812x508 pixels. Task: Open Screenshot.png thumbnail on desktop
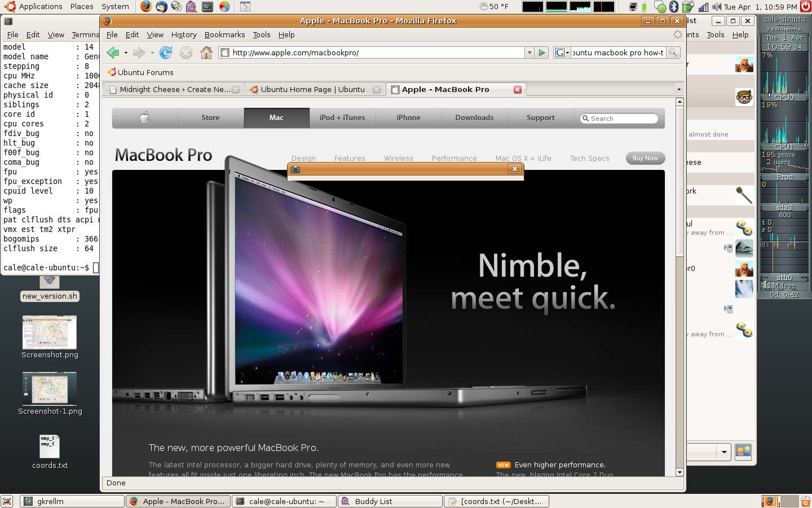tap(50, 332)
